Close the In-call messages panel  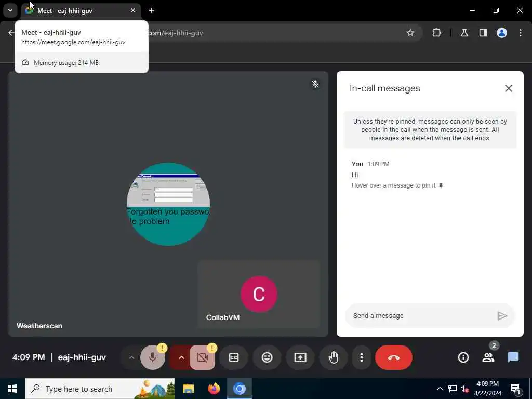pyautogui.click(x=508, y=88)
